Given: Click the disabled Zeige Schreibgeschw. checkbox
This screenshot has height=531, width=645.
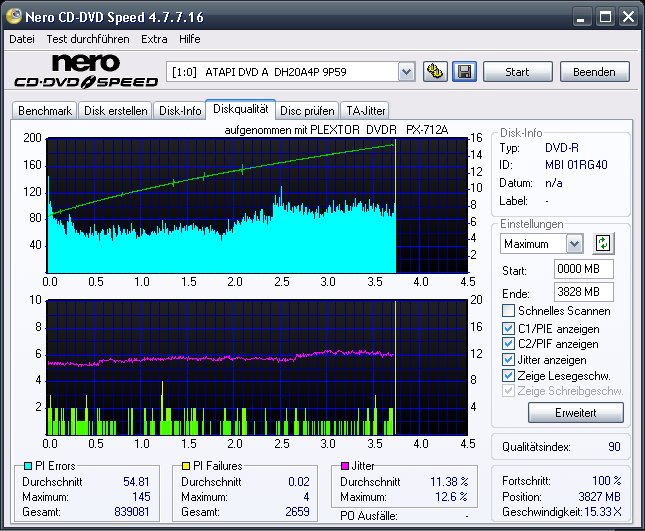Looking at the screenshot, I should [x=508, y=390].
